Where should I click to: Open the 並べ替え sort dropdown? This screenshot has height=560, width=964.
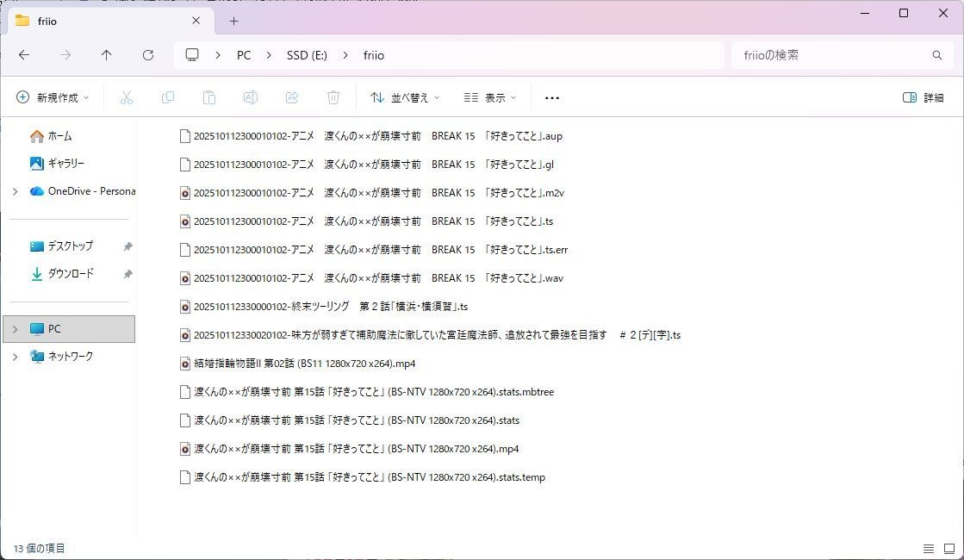click(x=405, y=98)
